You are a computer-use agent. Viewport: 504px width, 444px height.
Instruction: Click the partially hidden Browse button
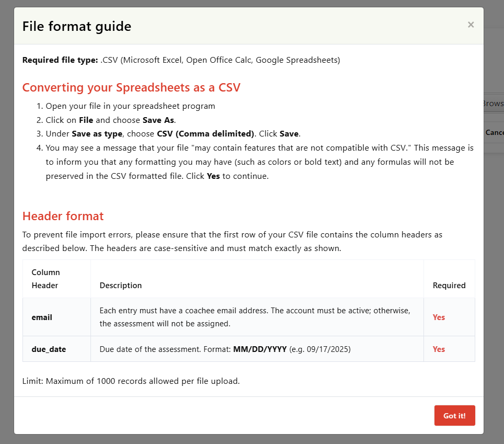494,104
